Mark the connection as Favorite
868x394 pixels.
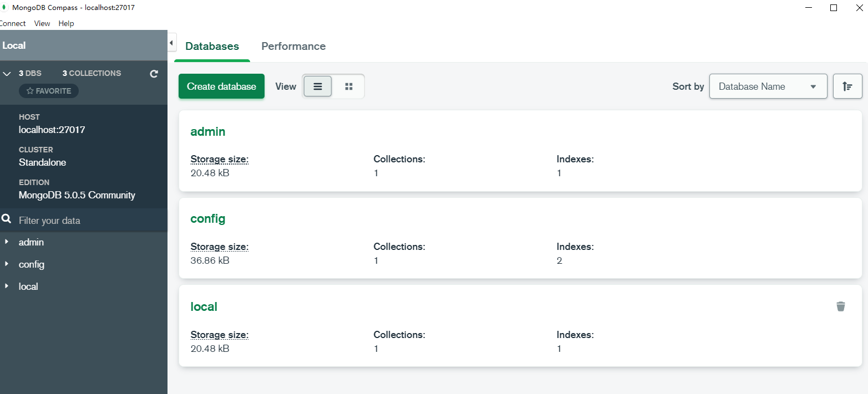pyautogui.click(x=49, y=91)
